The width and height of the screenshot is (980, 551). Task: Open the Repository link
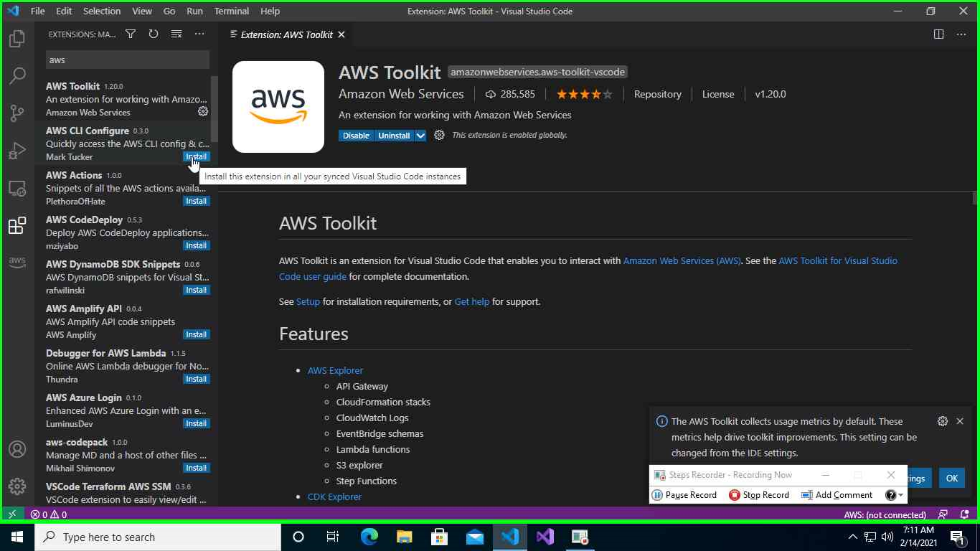click(657, 94)
